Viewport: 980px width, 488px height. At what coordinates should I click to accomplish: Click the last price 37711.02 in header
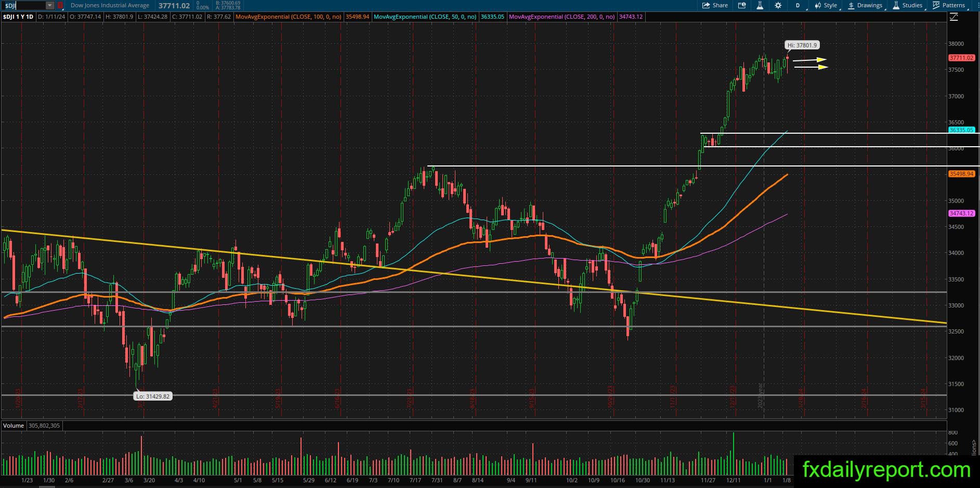tap(174, 5)
